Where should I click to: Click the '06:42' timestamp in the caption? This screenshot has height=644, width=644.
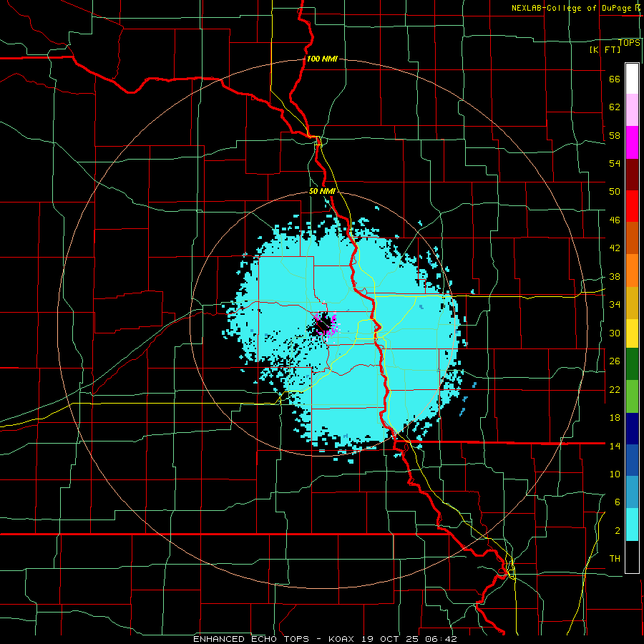441,639
